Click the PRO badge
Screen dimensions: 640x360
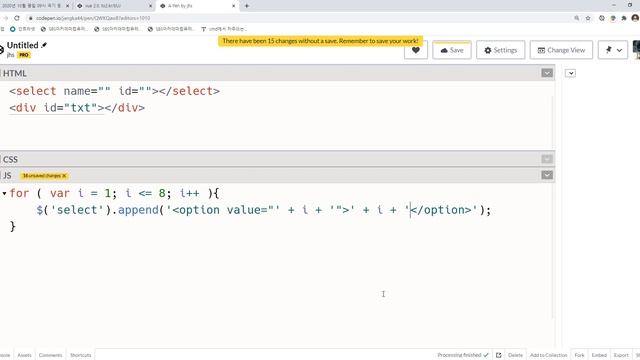24,55
